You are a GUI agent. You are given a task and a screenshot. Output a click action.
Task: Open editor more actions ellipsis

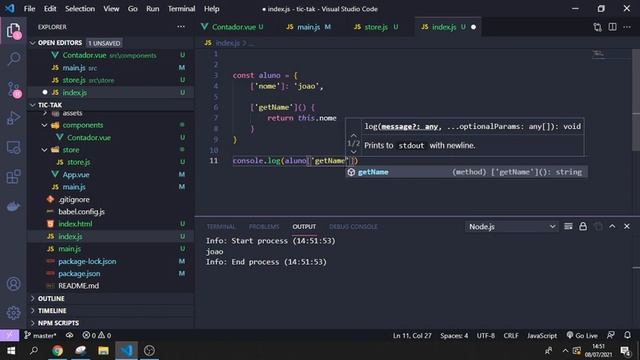tap(627, 27)
